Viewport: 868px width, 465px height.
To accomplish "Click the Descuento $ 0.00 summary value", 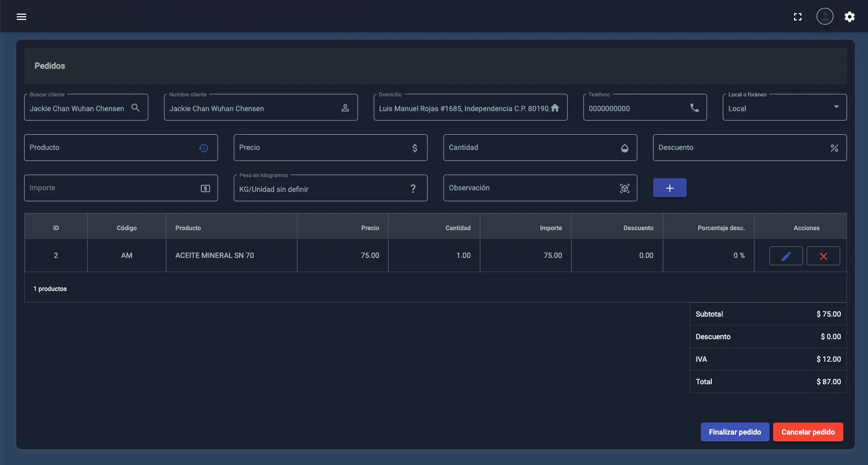I will pos(831,337).
